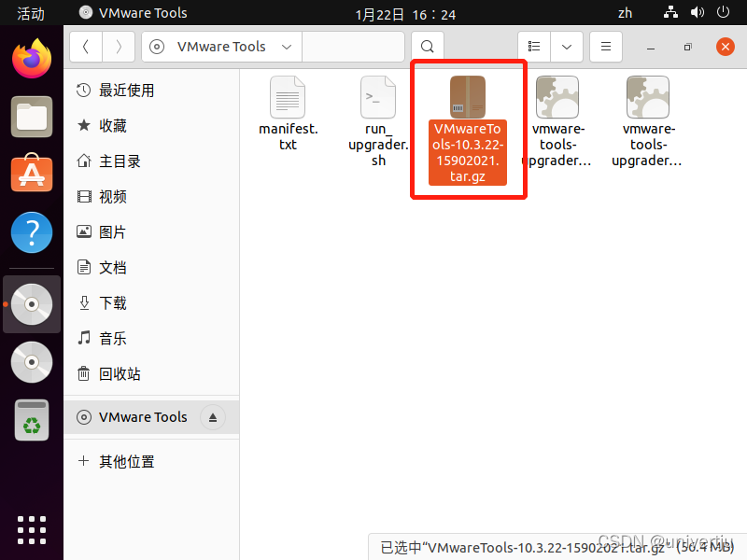Click 活动 activities button

[x=31, y=13]
